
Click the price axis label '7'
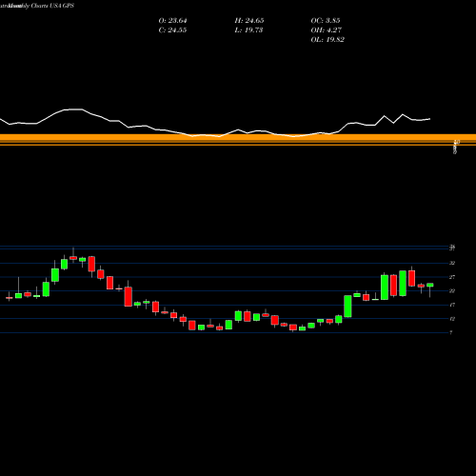click(x=451, y=332)
